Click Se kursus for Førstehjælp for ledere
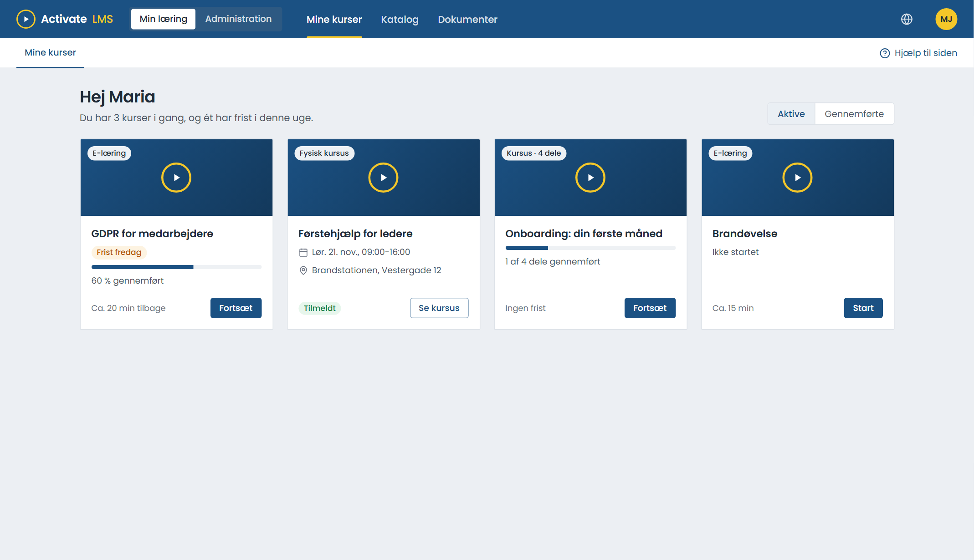Screen dimensions: 974x560 click(439, 308)
